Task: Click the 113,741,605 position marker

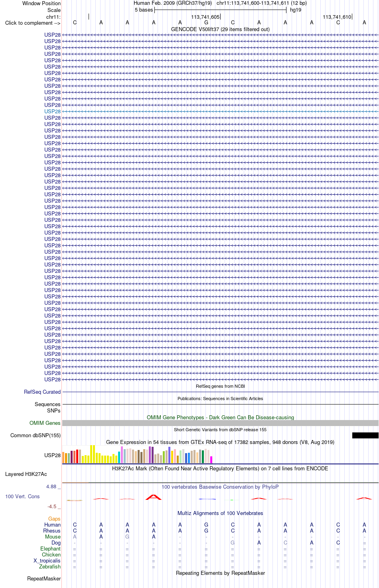Action: tap(205, 17)
